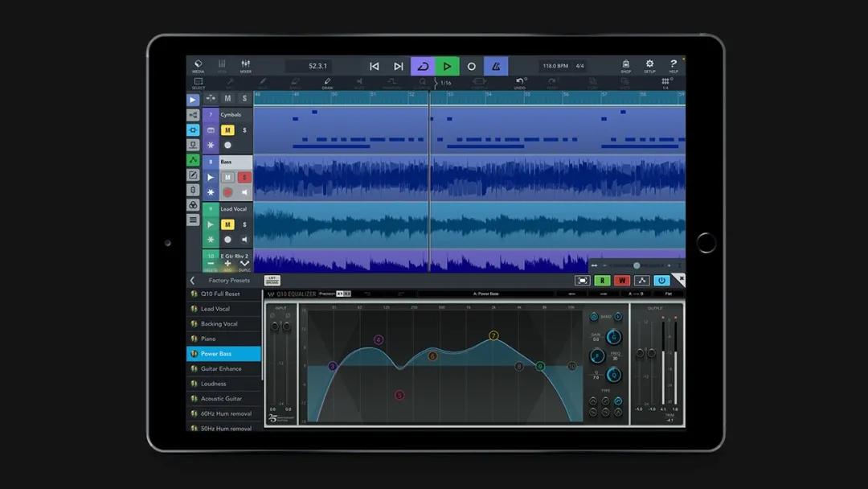Disarm record on the Bass track
Viewport: 868px width, 489px height.
227,192
